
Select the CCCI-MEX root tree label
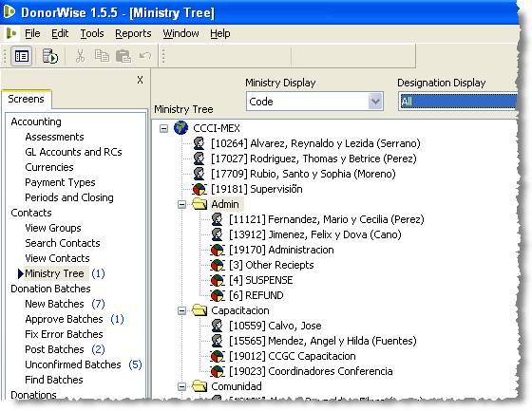pyautogui.click(x=217, y=128)
